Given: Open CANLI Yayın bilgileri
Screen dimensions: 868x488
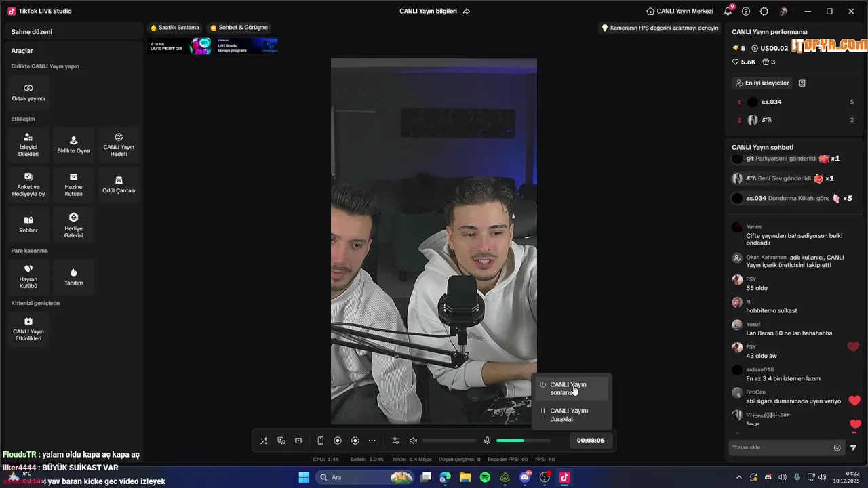Looking at the screenshot, I should click(x=428, y=11).
